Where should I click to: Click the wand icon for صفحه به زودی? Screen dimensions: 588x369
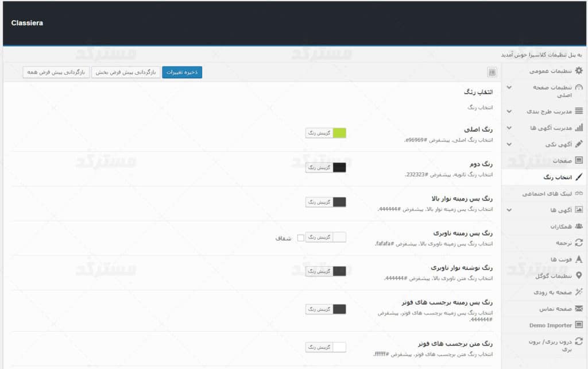(579, 291)
